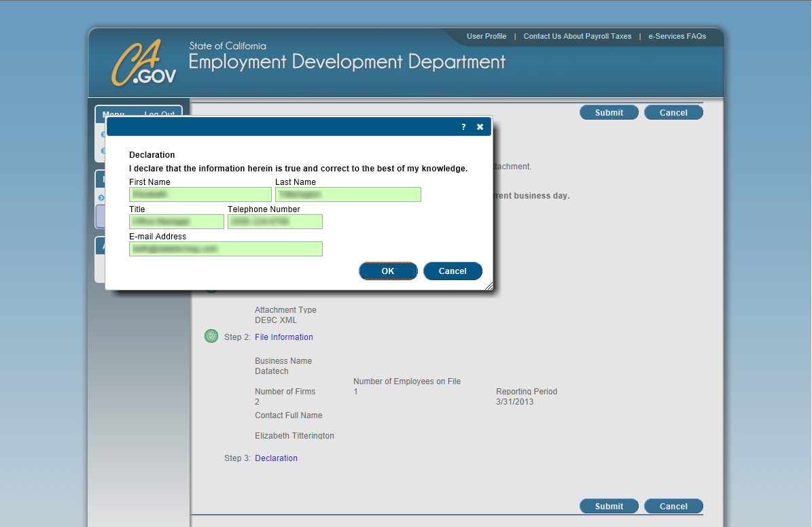Click the First Name input field
Viewport: 812px width, 527px height.
[200, 194]
